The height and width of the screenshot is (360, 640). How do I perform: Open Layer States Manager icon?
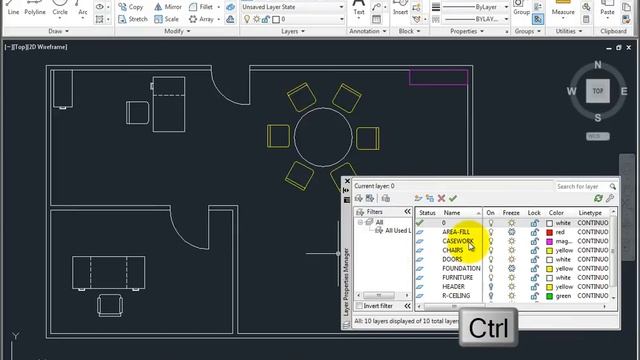pyautogui.click(x=386, y=198)
